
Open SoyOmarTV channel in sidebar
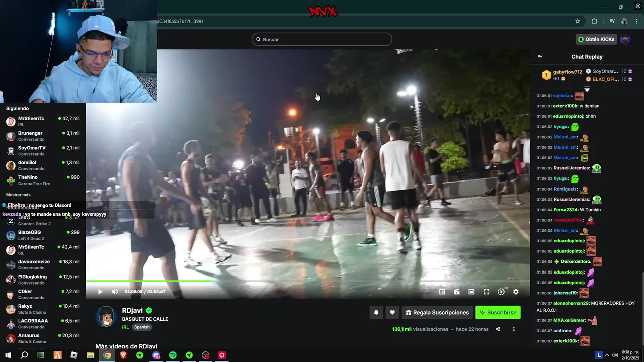(x=43, y=151)
